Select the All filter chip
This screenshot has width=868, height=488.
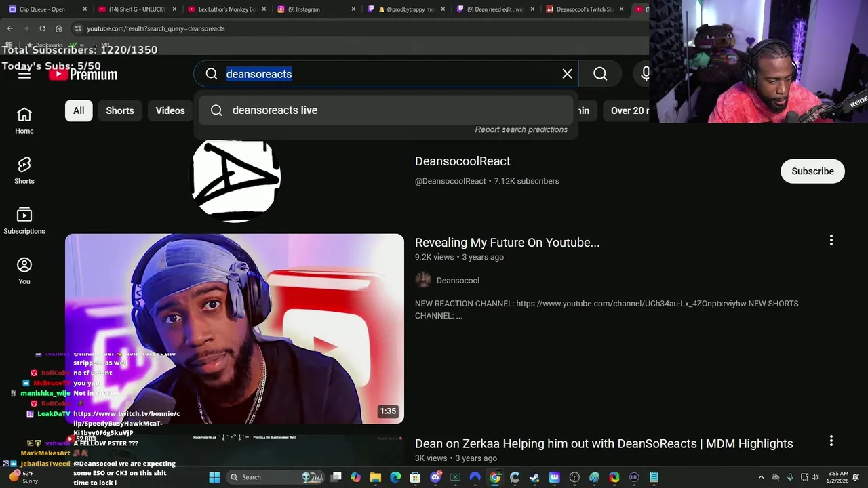79,110
